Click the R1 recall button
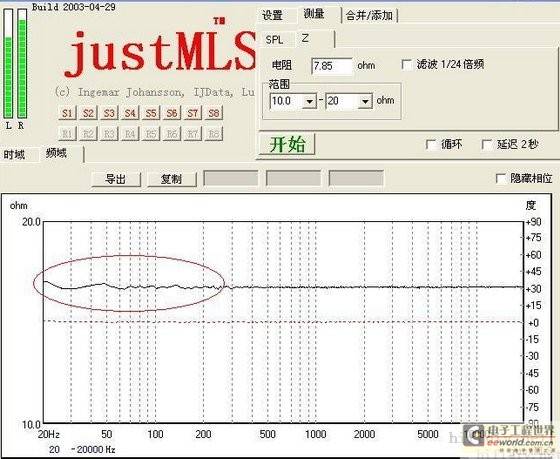The height and width of the screenshot is (459, 560). pos(67,134)
